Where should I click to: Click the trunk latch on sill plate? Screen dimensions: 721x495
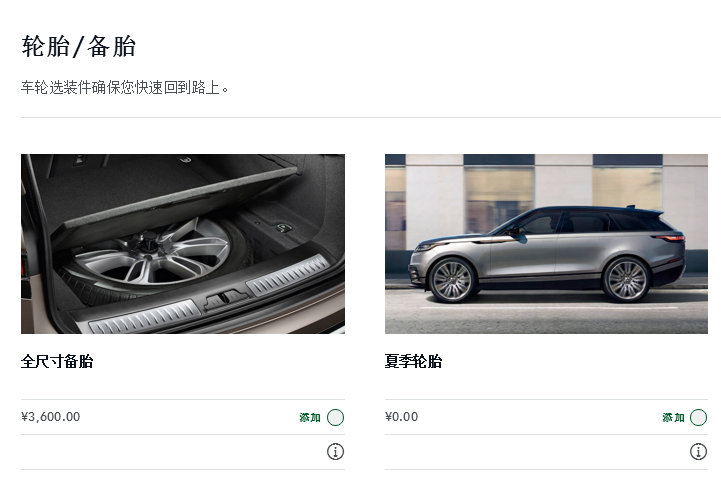pos(224,300)
